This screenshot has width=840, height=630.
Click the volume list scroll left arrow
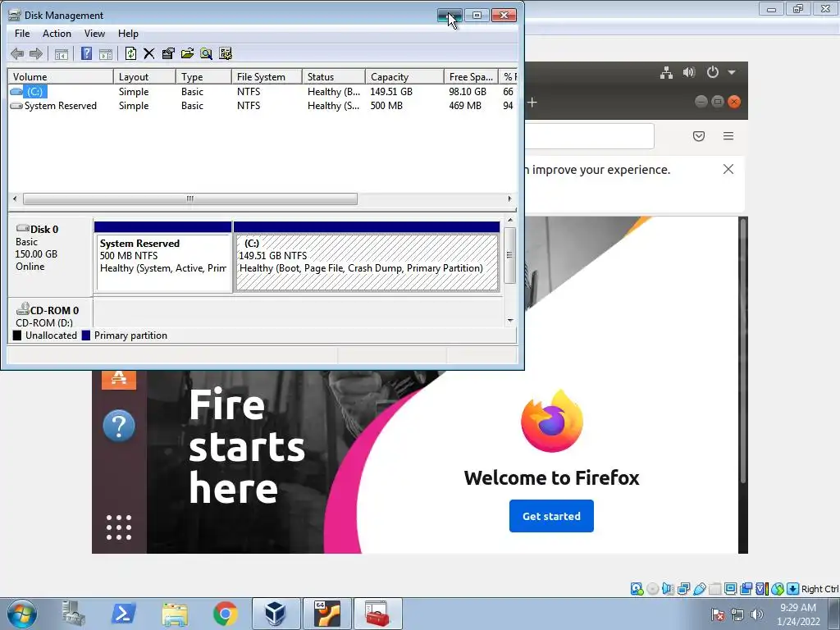[x=15, y=199]
